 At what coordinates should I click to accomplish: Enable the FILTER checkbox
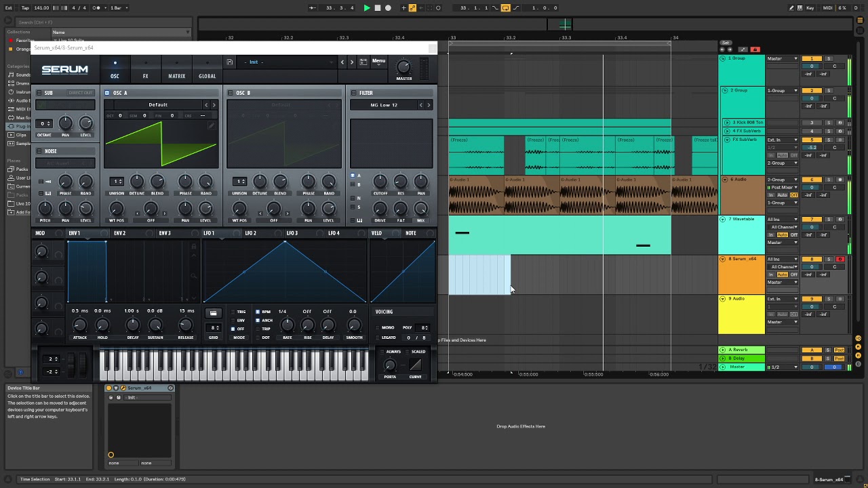pyautogui.click(x=353, y=93)
